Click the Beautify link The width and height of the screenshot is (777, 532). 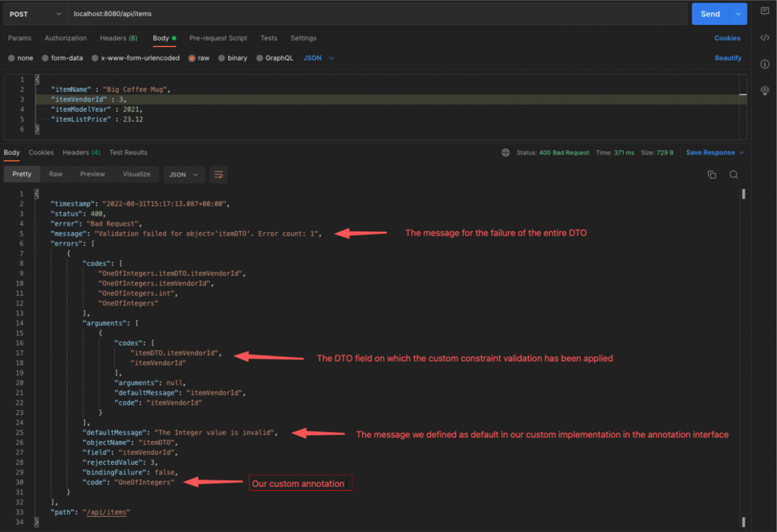(x=727, y=58)
